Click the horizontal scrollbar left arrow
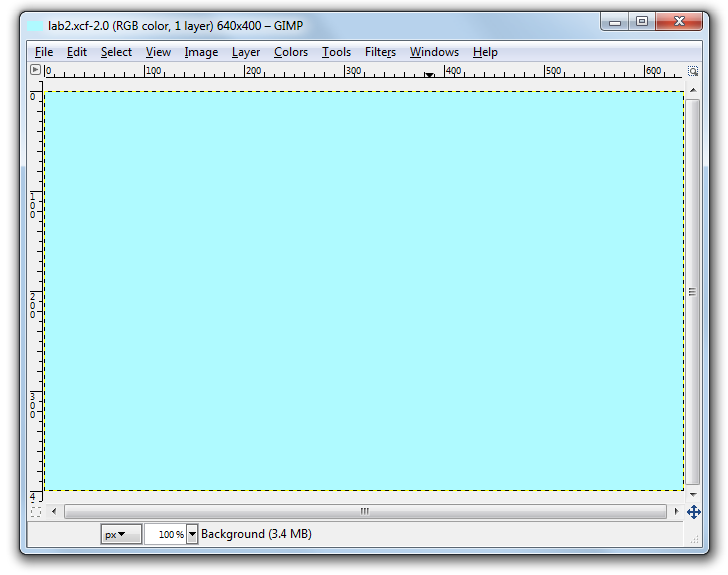 (54, 511)
